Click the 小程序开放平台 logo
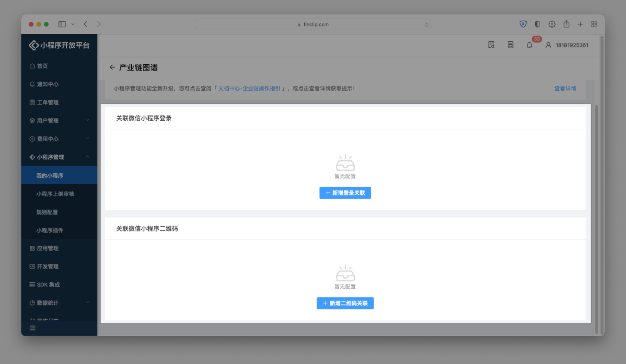 (59, 45)
